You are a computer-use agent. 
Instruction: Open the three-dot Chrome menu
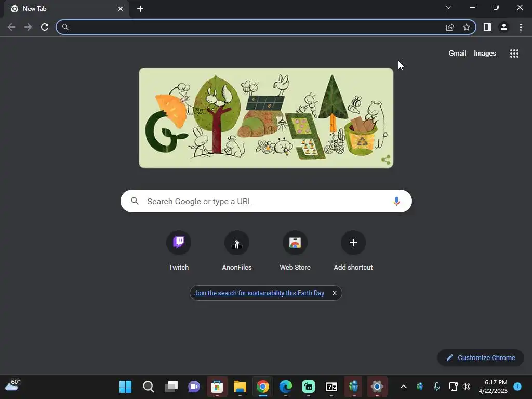[521, 27]
